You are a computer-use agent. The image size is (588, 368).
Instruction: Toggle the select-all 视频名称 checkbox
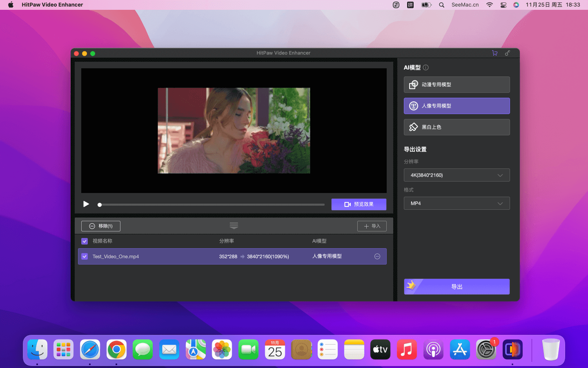(85, 241)
